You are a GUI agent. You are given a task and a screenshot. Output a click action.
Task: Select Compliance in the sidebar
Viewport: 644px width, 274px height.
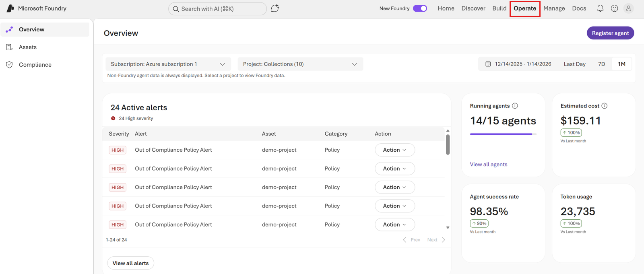coord(45,65)
